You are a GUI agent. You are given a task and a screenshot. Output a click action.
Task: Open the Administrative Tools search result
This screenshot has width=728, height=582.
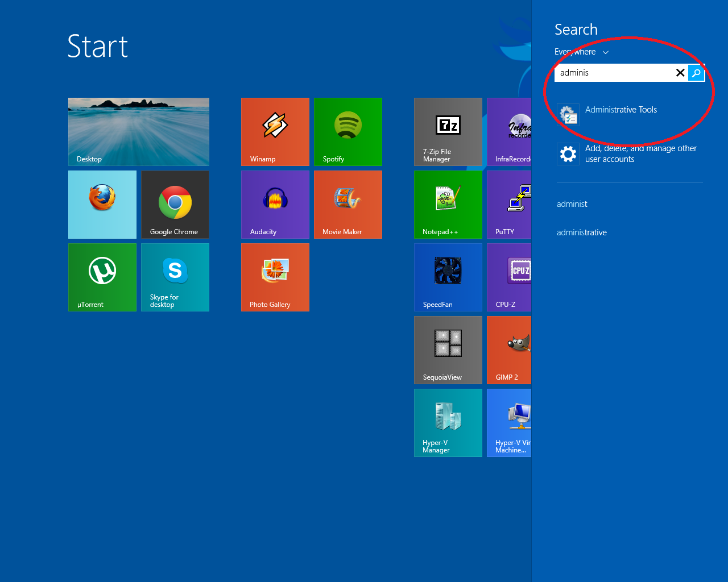630,114
